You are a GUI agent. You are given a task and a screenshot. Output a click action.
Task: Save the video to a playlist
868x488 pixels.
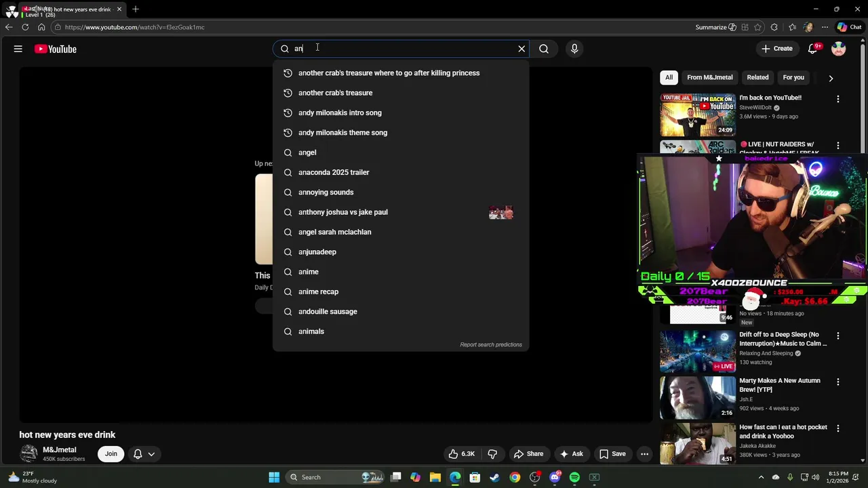point(612,454)
